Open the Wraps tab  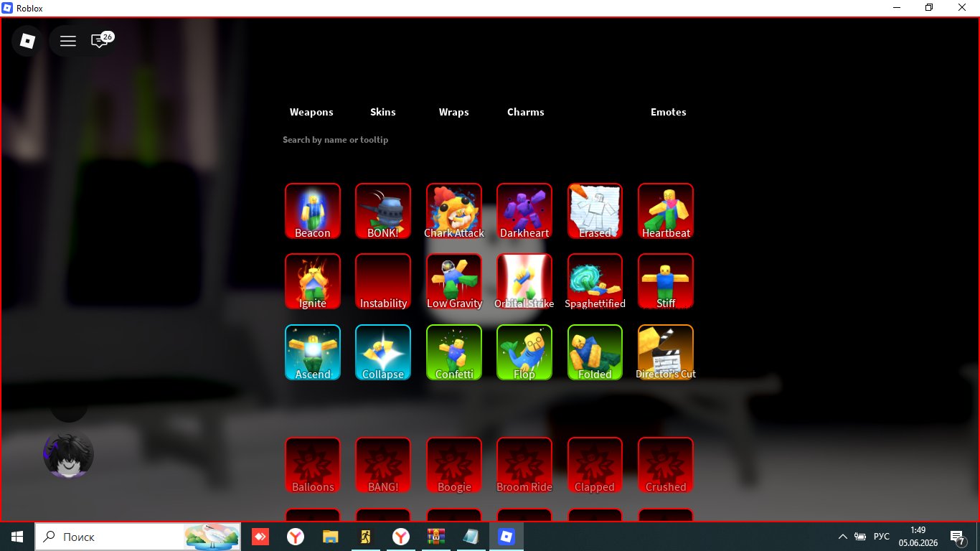pos(454,112)
